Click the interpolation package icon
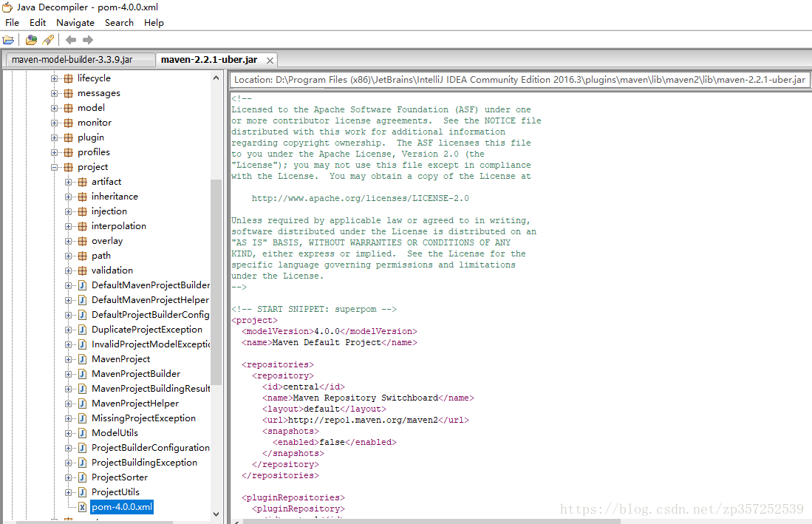812x524 pixels. coord(82,226)
